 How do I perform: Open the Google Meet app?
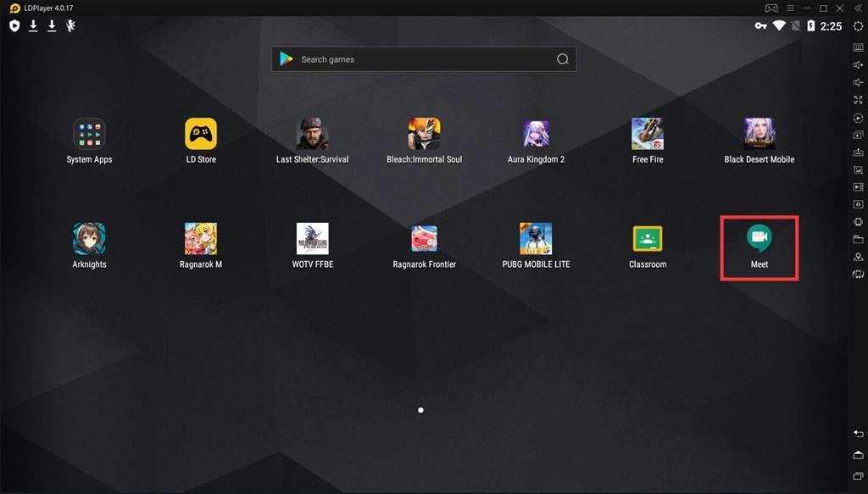(x=759, y=237)
